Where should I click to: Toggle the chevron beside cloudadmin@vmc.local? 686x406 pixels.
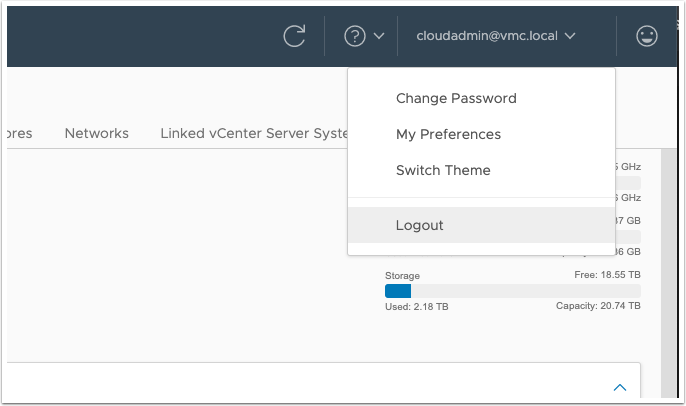point(570,37)
